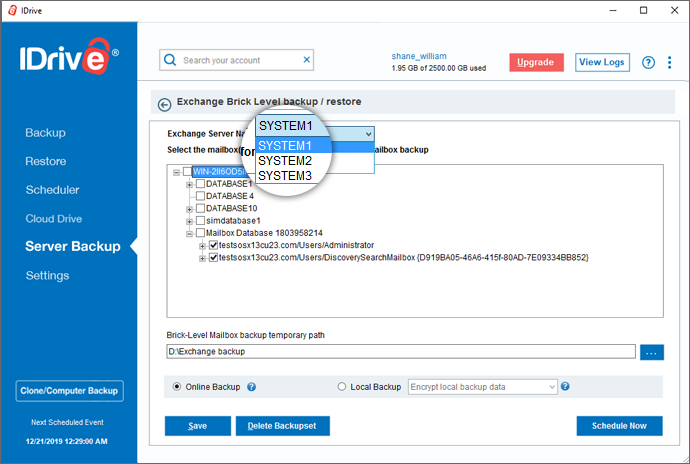This screenshot has width=690, height=464.
Task: Expand the DATABASE10 tree node
Action: point(189,209)
